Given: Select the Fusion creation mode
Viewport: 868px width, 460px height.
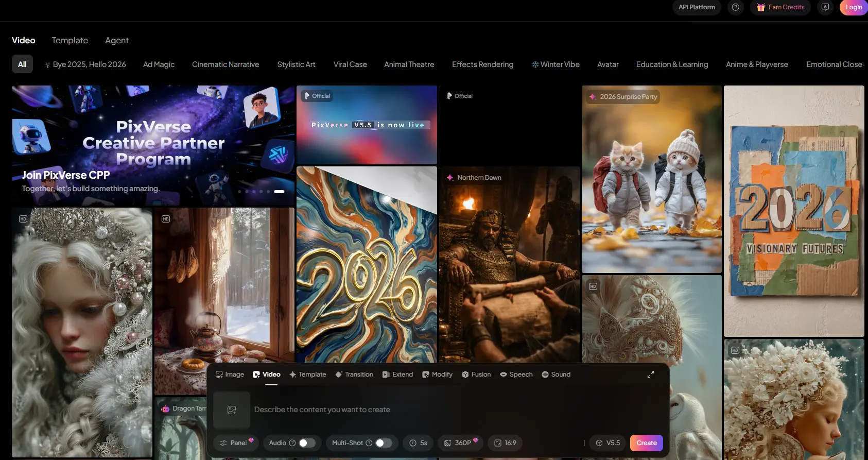Looking at the screenshot, I should pos(476,374).
